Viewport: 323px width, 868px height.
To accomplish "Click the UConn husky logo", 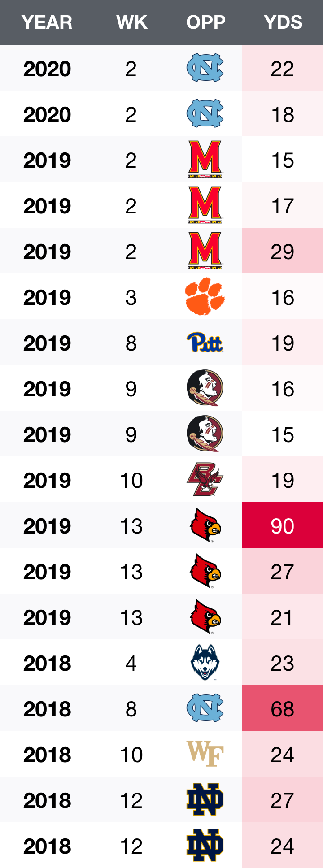I will [x=205, y=663].
